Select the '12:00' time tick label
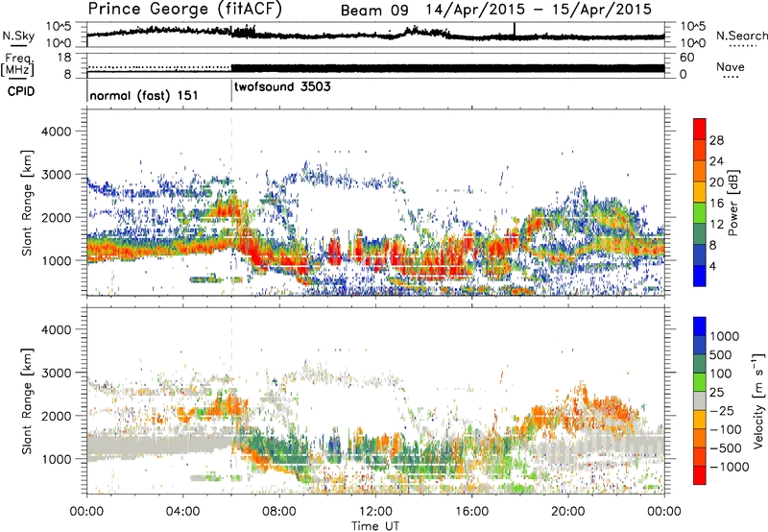 pos(375,512)
